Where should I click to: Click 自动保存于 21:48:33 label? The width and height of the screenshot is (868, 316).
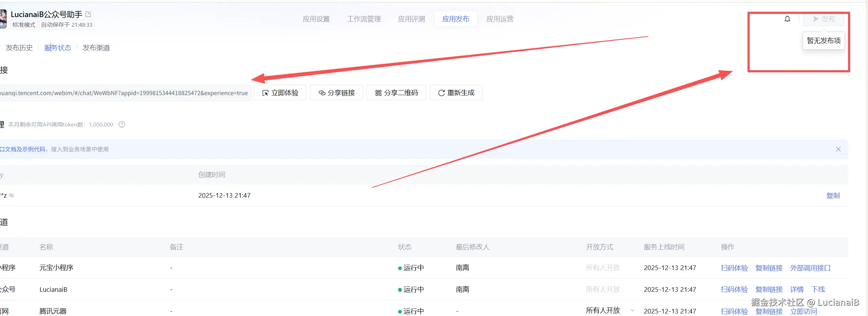coord(67,25)
